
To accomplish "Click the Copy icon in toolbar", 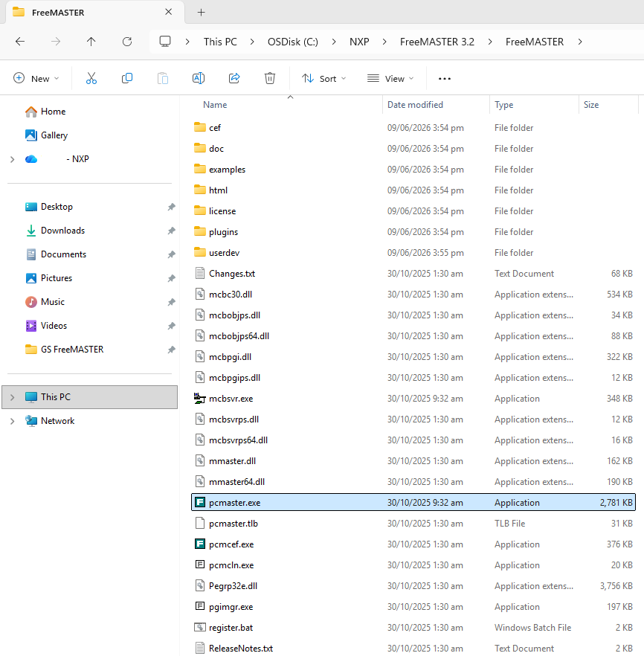I will click(127, 78).
